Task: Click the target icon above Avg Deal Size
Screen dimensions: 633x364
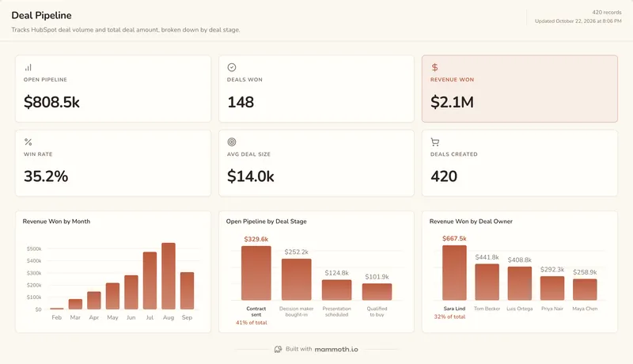Action: pyautogui.click(x=232, y=142)
